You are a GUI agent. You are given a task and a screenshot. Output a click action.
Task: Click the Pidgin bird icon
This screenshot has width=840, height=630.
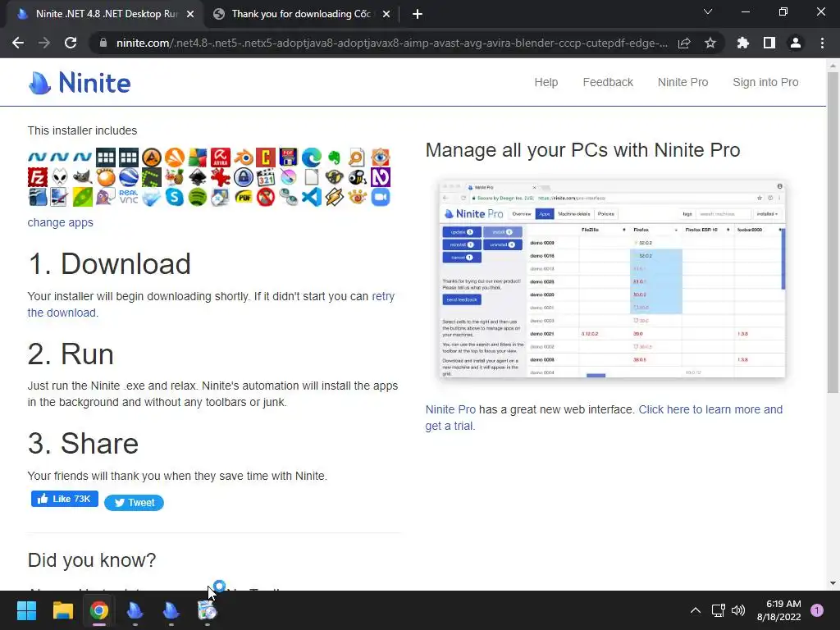[106, 197]
